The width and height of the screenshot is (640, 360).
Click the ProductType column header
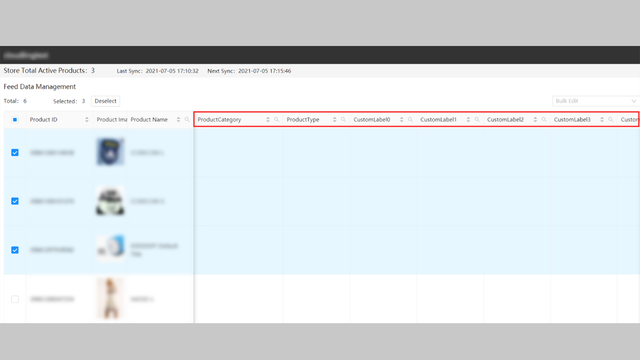pyautogui.click(x=303, y=120)
